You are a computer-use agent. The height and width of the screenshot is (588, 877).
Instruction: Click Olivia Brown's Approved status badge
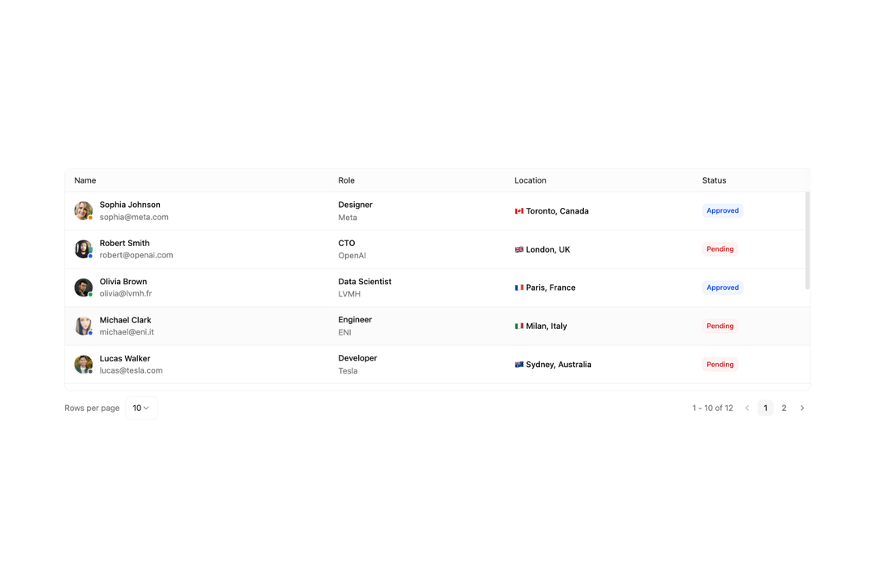[723, 288]
